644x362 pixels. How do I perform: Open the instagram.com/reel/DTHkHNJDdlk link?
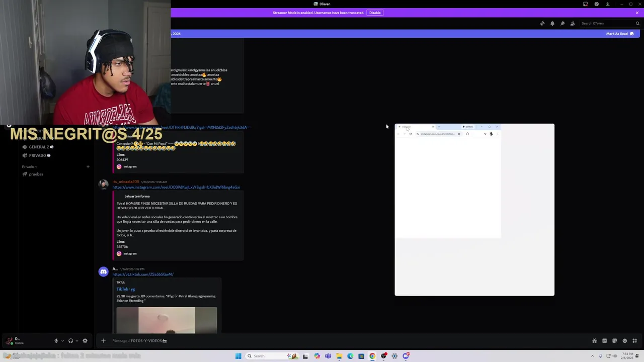(x=182, y=127)
